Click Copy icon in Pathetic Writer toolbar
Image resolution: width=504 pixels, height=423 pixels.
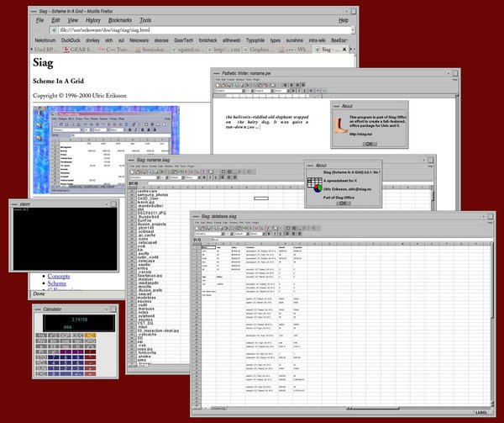click(254, 85)
